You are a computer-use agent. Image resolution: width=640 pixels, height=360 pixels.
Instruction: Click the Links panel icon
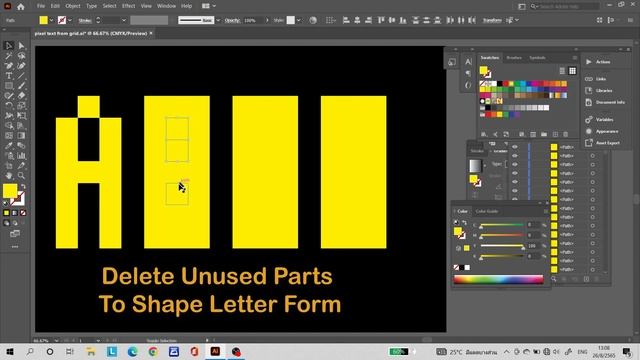point(589,79)
